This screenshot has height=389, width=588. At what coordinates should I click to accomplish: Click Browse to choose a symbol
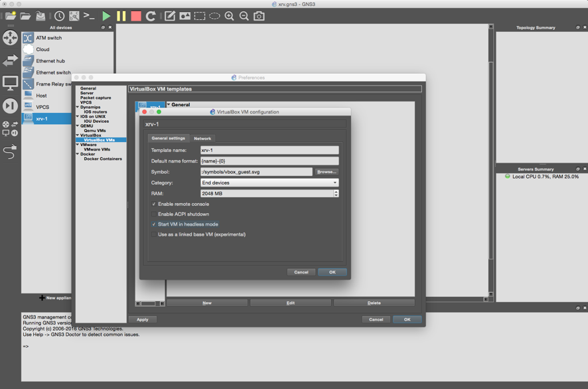[x=327, y=172]
